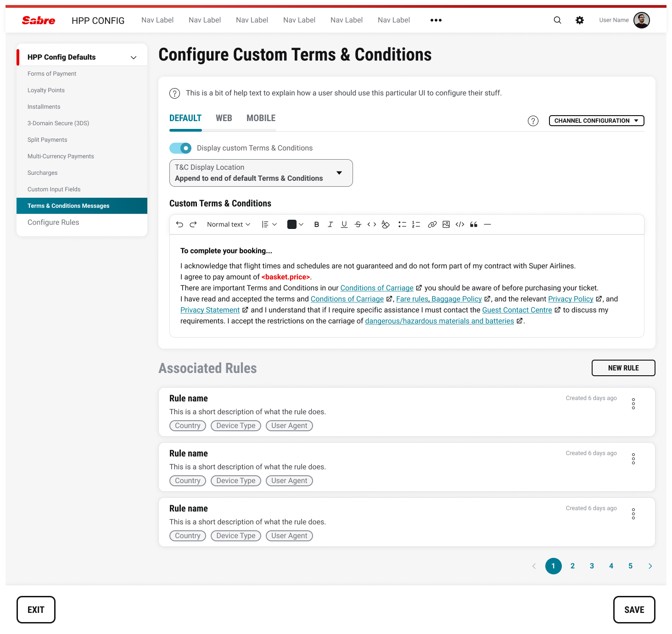Open the text color swatch picker
Viewport: 672px width, 634px height.
(295, 224)
